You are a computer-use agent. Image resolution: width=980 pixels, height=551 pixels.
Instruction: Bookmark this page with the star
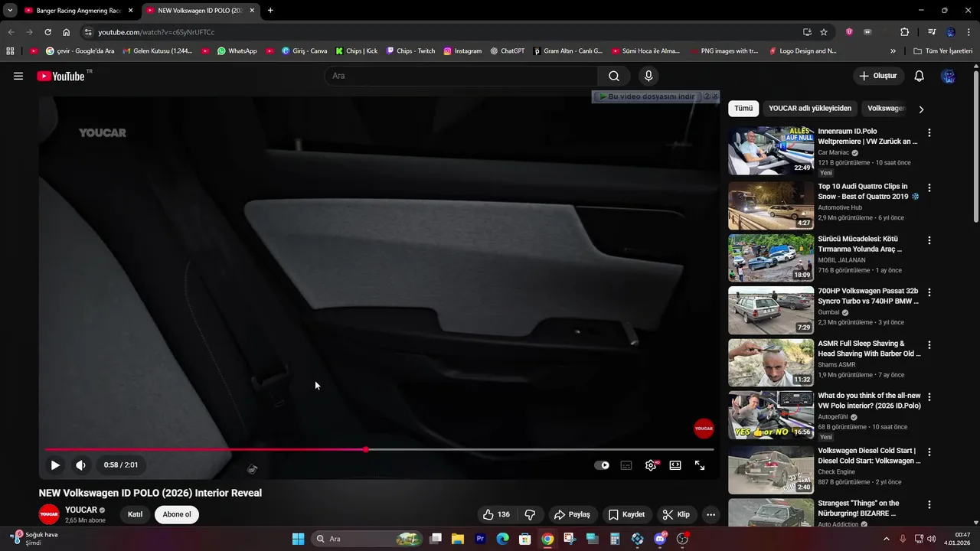824,32
